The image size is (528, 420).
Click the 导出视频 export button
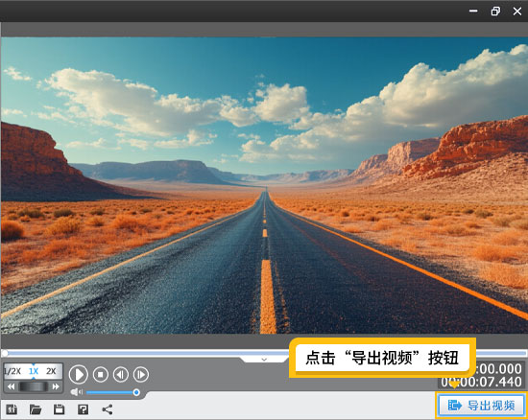tap(482, 406)
